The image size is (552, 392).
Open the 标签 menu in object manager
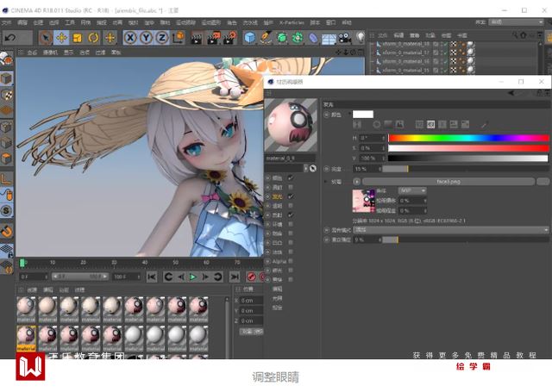446,35
